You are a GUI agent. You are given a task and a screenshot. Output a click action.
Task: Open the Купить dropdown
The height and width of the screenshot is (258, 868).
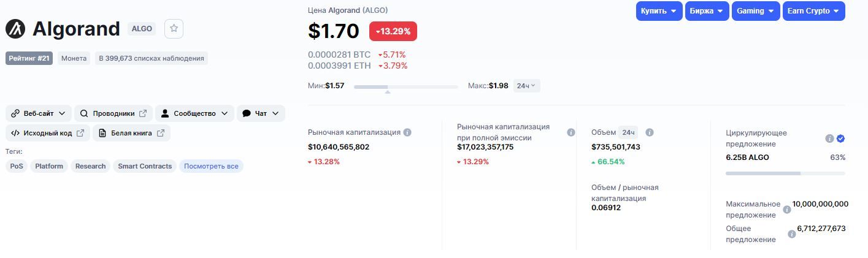tap(659, 11)
